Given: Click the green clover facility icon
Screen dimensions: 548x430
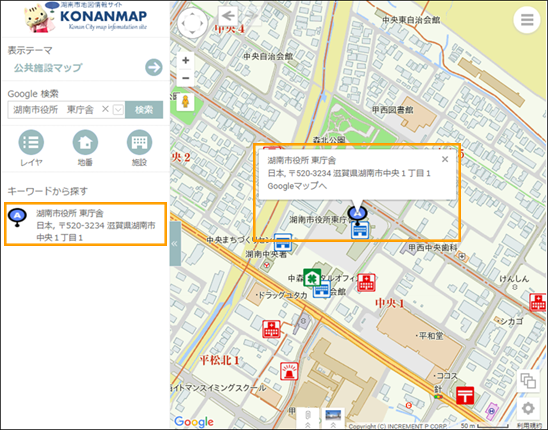Looking at the screenshot, I should click(x=312, y=278).
